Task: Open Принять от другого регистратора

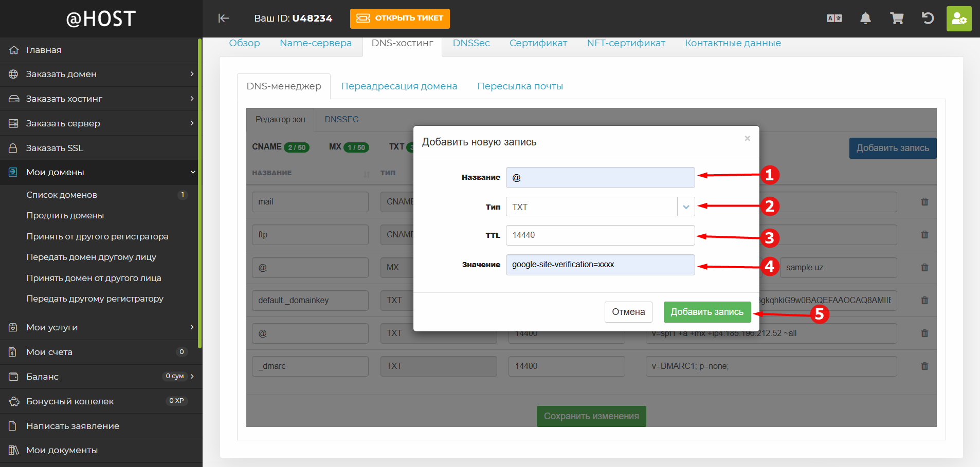Action: [x=97, y=236]
